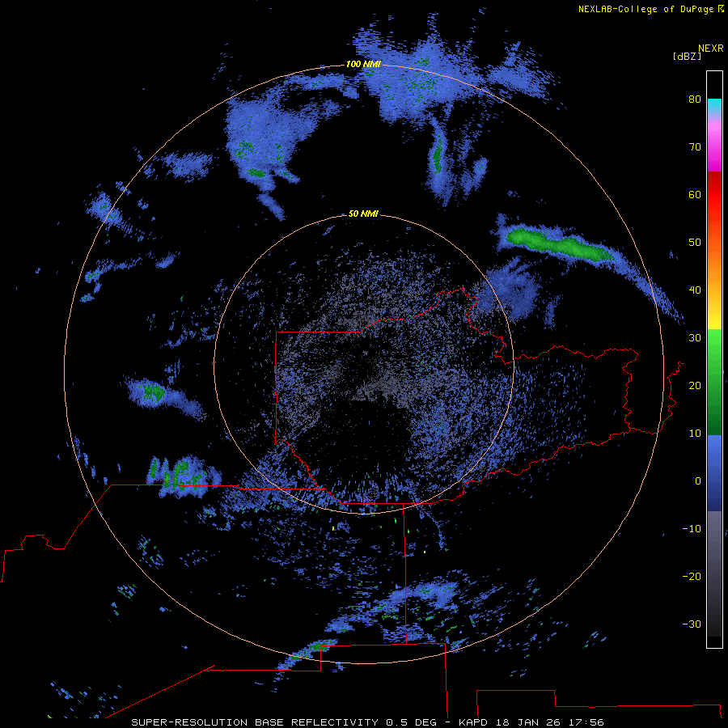Click the 80 value on dBZ scale
The height and width of the screenshot is (728, 728).
pyautogui.click(x=695, y=99)
